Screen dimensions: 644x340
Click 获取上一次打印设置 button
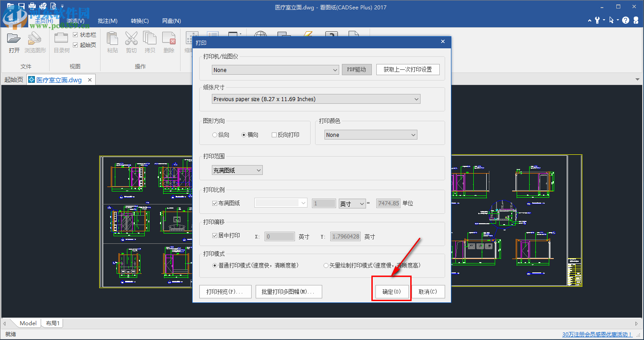pos(408,70)
